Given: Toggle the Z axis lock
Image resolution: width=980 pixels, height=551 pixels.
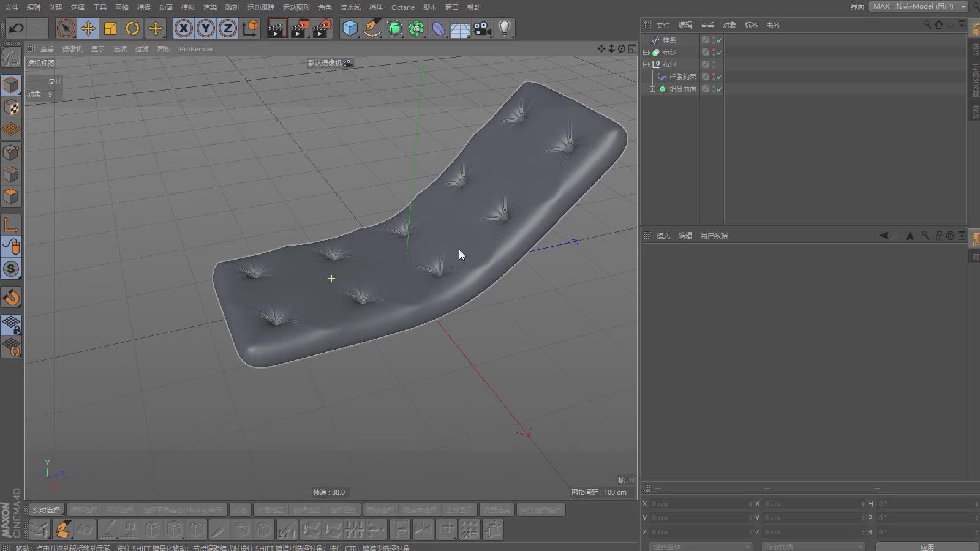Looking at the screenshot, I should [228, 28].
